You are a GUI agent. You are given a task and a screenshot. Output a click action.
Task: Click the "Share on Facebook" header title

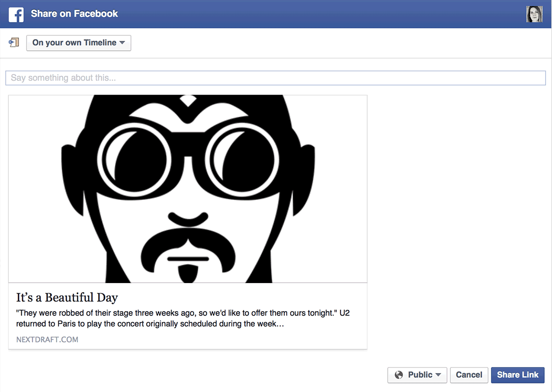coord(75,14)
